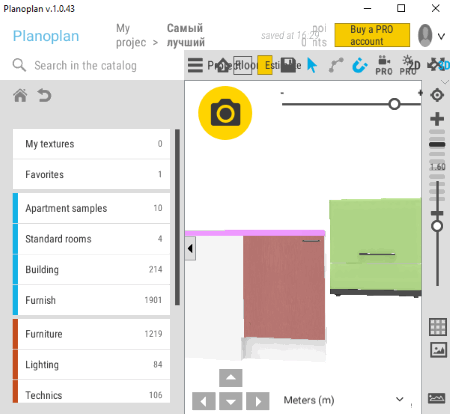Click the landscape icon at bottom right

coord(437,398)
